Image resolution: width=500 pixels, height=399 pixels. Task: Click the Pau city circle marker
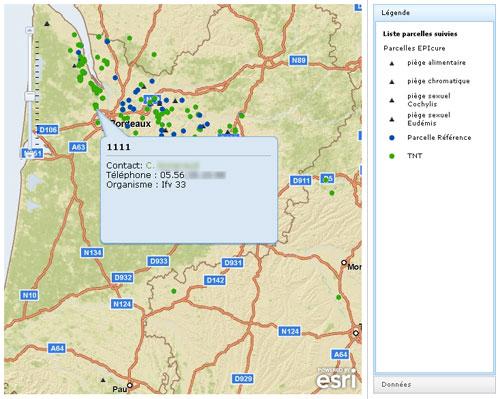[x=130, y=385]
